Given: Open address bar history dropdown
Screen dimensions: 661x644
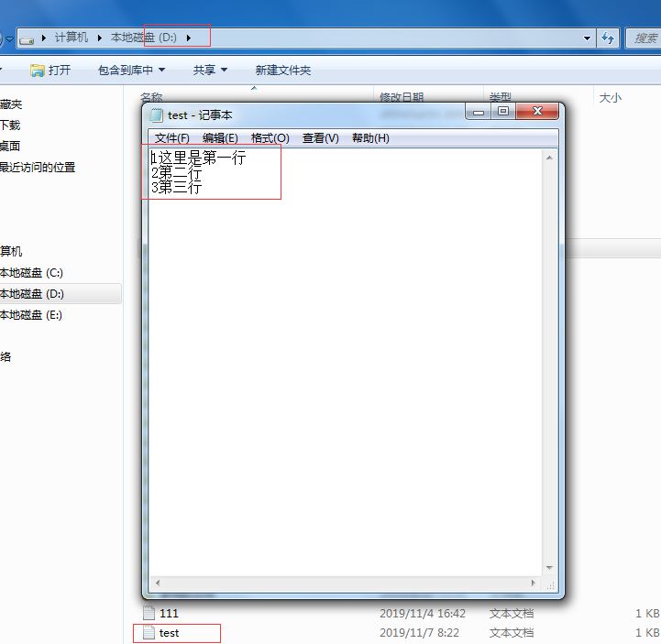Looking at the screenshot, I should coord(587,38).
